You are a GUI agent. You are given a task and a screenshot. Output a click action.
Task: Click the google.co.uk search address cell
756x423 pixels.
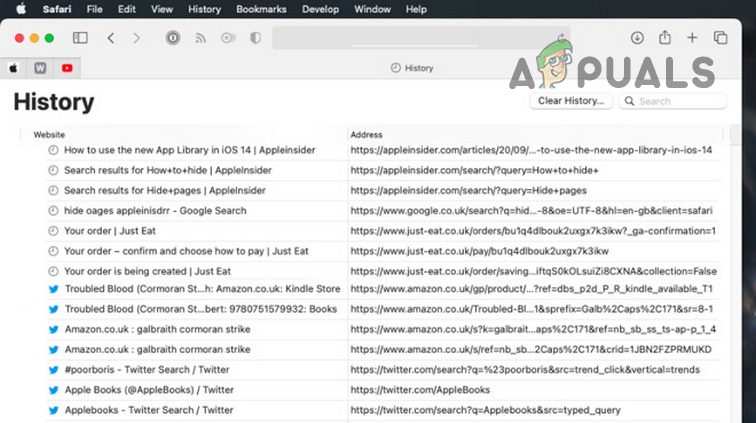(x=531, y=211)
